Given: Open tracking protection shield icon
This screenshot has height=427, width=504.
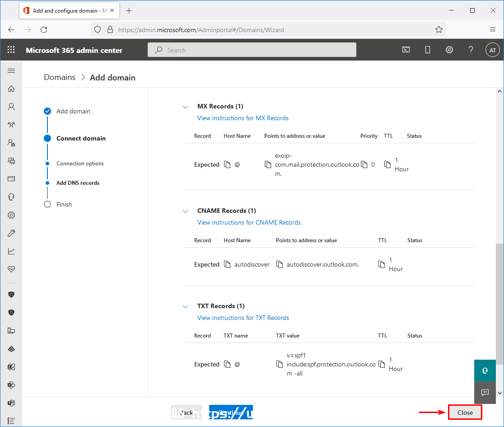Looking at the screenshot, I should point(98,30).
